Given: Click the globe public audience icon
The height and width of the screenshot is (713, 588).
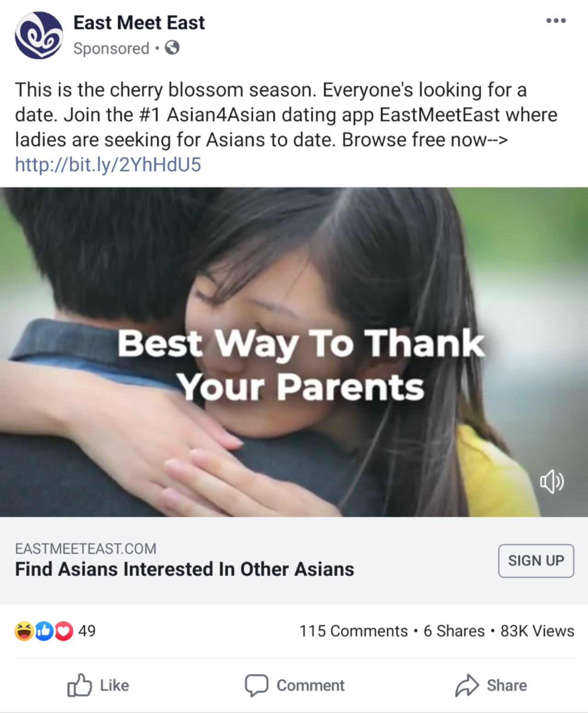Looking at the screenshot, I should pyautogui.click(x=172, y=48).
